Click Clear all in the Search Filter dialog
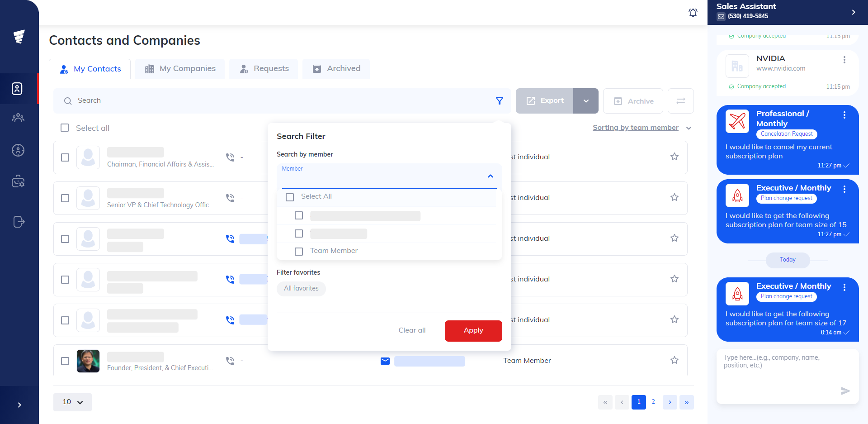Screen dimensions: 868x424 pyautogui.click(x=412, y=330)
